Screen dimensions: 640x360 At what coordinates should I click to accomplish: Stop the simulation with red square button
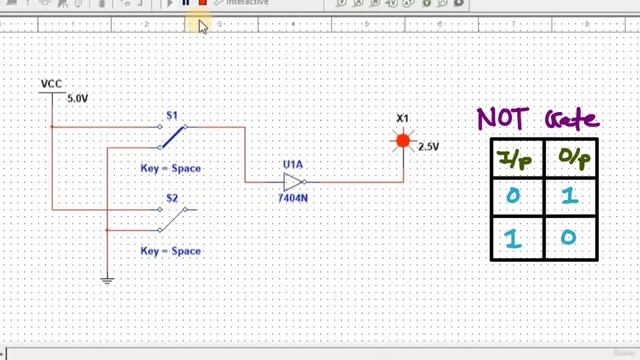tap(202, 2)
